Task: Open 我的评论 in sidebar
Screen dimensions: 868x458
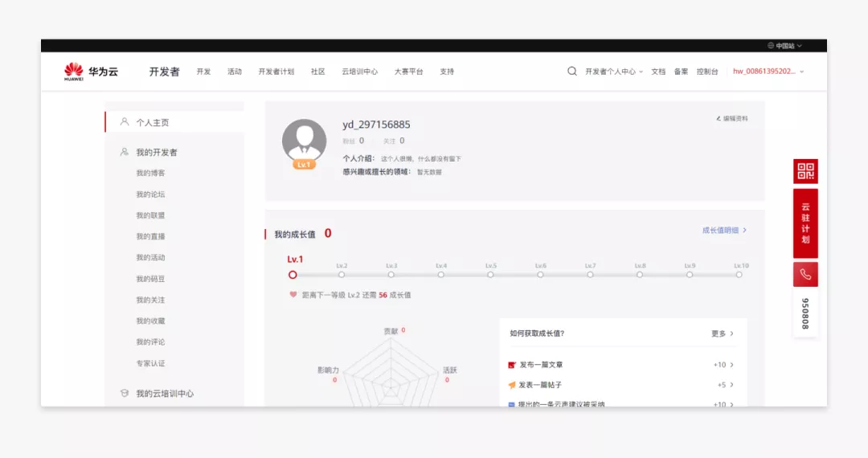Action: point(150,341)
